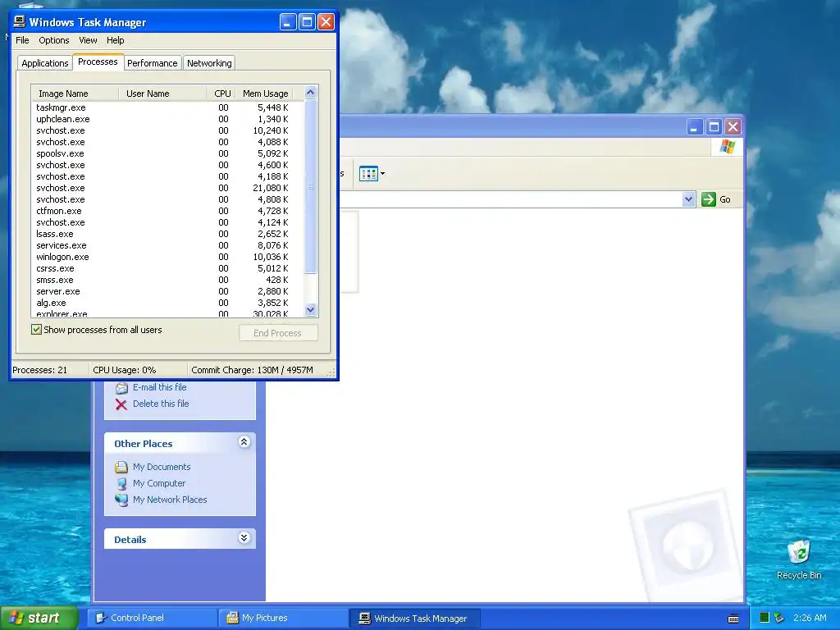Select the services.exe process row
The width and height of the screenshot is (840, 630).
click(x=167, y=245)
